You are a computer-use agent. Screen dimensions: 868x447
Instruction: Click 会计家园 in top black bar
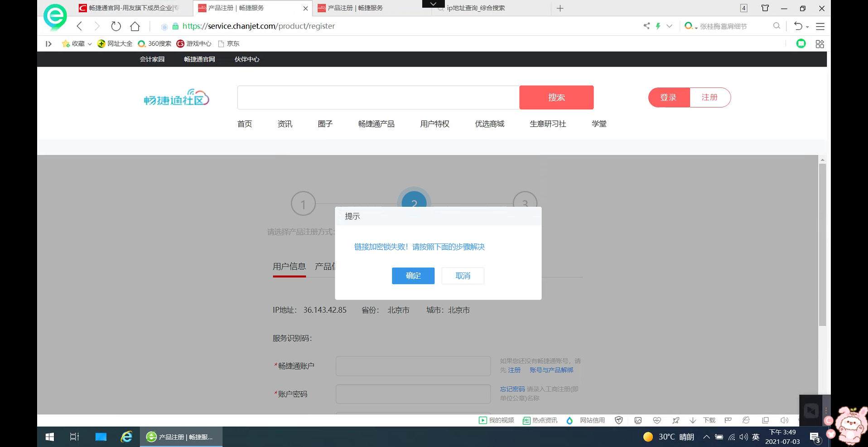(x=152, y=59)
